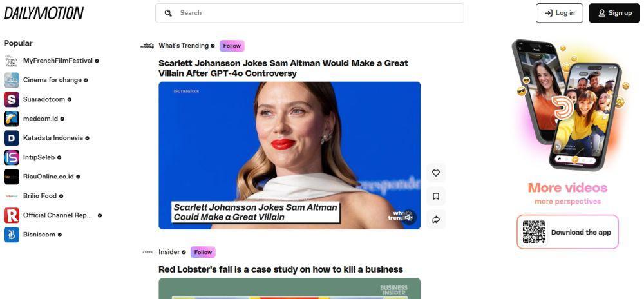This screenshot has height=299, width=644.
Task: Open Suaradotcom channel avatar
Action: [12, 99]
